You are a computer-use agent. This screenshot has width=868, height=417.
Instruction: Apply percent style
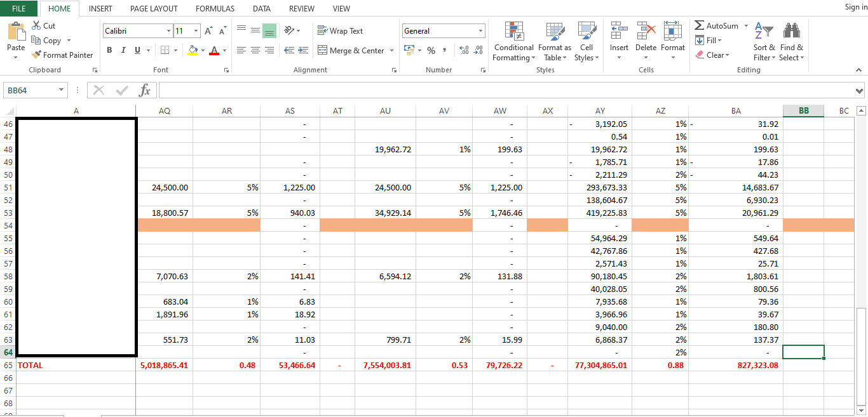point(431,50)
